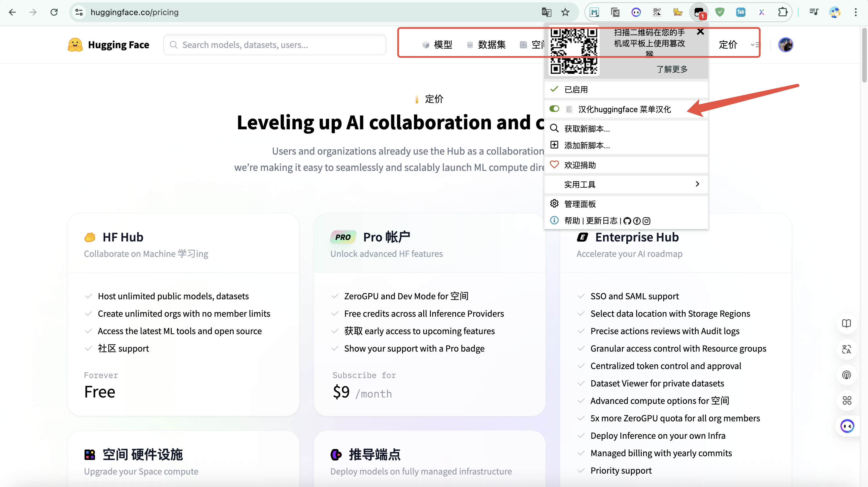Open the 定价 nav tab
This screenshot has width=868, height=487.
pos(728,44)
